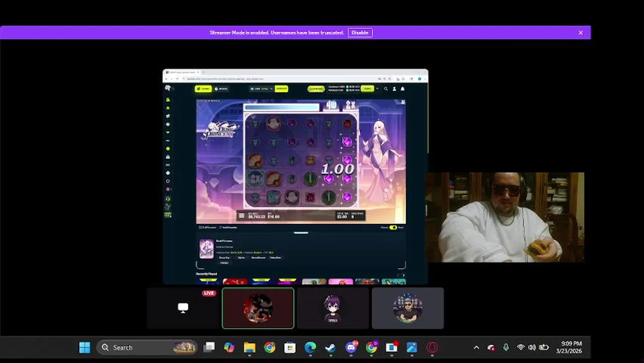The image size is (644, 363).
Task: Select the yellow Casino tab in site header
Action: tap(203, 89)
